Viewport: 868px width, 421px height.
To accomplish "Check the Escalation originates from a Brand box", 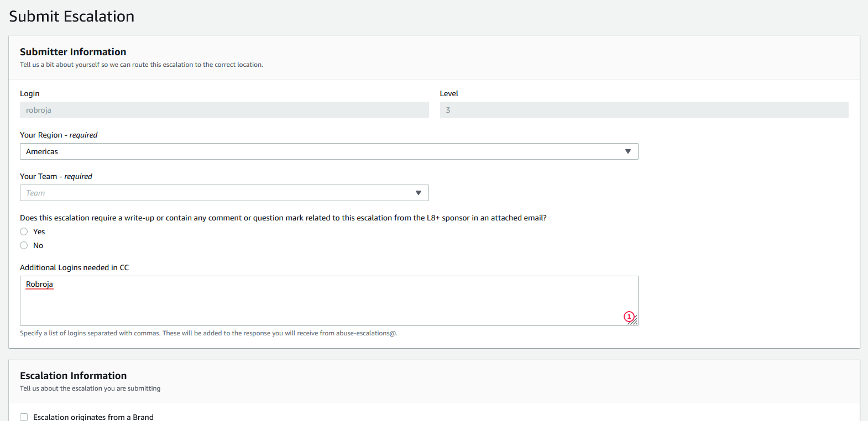I will tap(24, 417).
